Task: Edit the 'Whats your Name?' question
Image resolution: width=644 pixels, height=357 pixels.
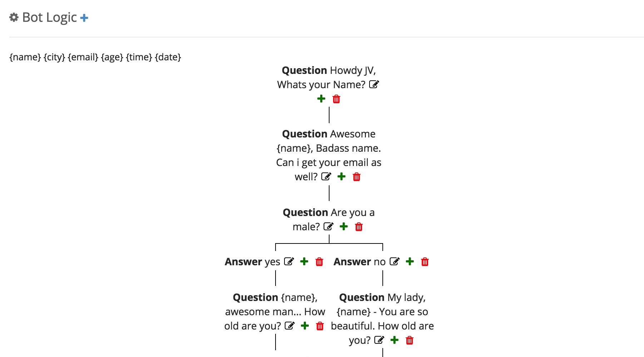Action: [374, 85]
